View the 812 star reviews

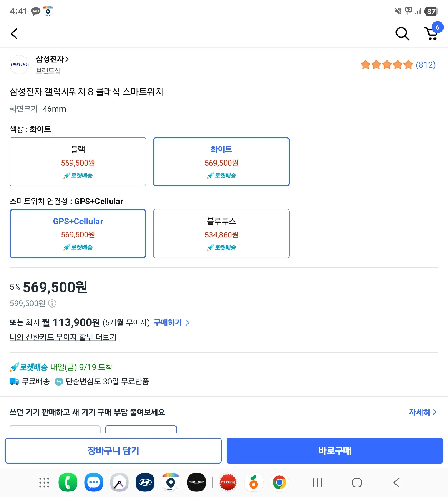pos(398,65)
